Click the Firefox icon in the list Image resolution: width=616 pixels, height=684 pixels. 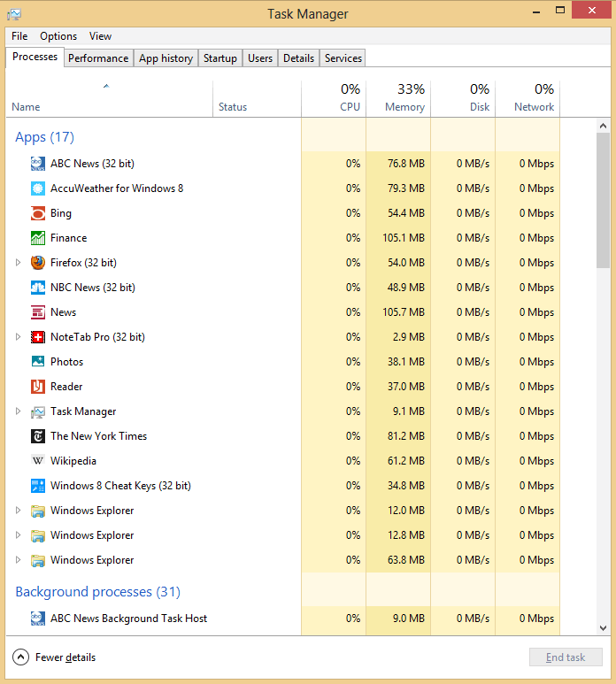(38, 263)
